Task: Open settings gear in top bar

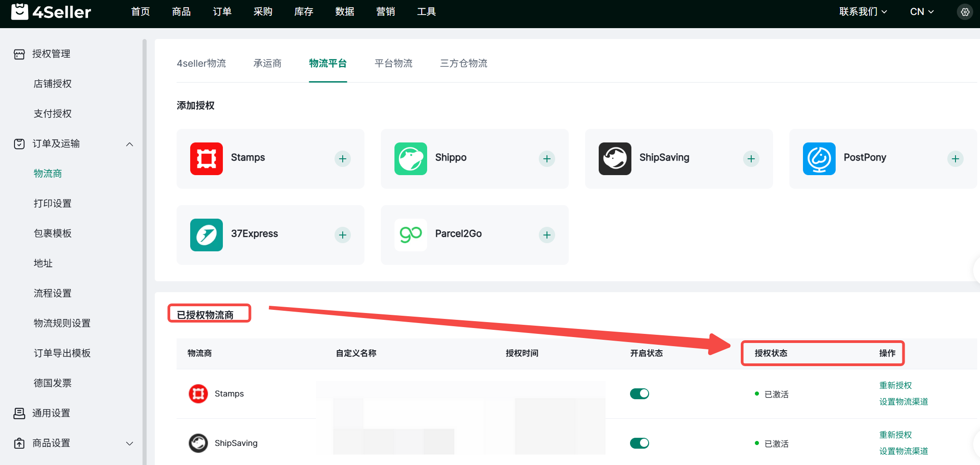Action: [x=965, y=12]
